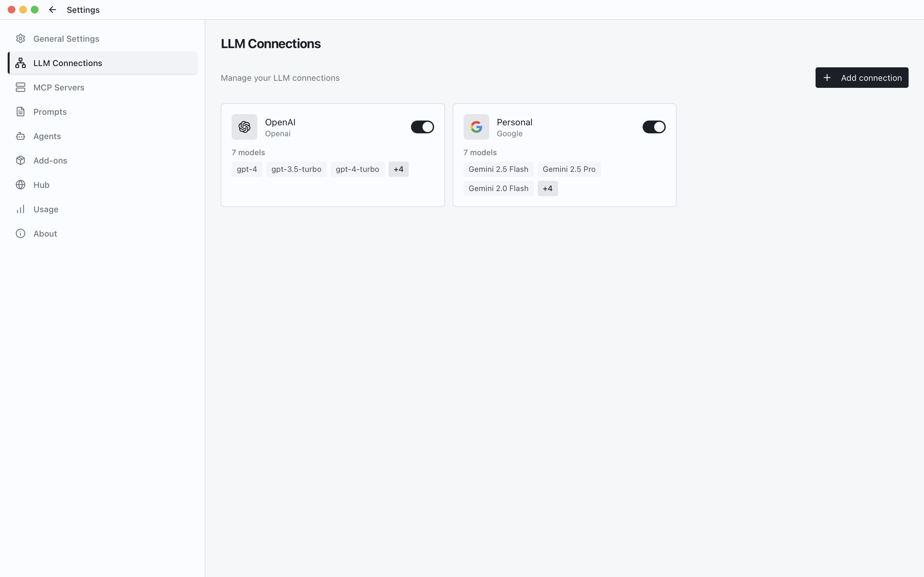Open MCP Servers via its server icon
Image resolution: width=924 pixels, height=577 pixels.
[x=21, y=87]
